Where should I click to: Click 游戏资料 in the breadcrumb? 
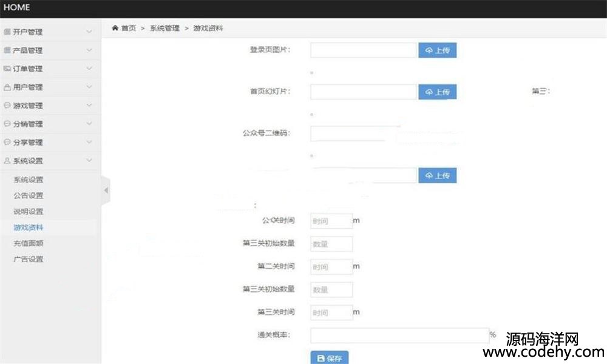(208, 28)
